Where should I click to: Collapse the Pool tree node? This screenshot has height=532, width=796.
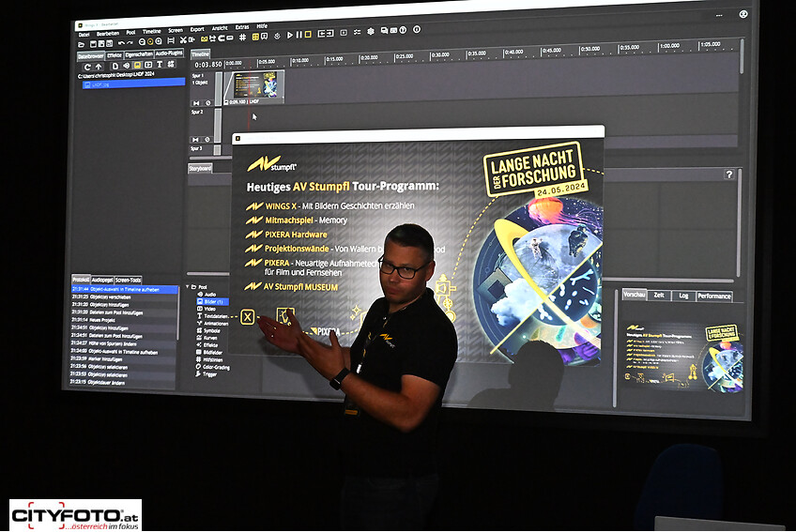coord(188,287)
